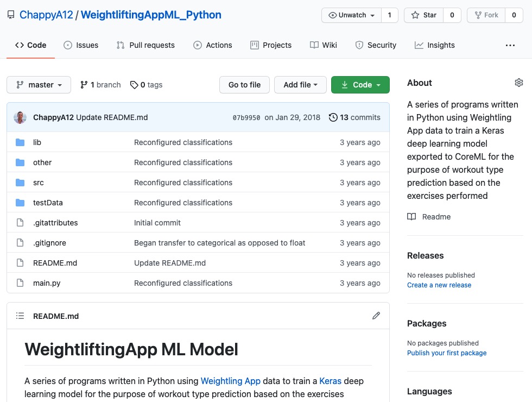Expand the Add file dropdown
Image resolution: width=532 pixels, height=402 pixels.
click(x=300, y=85)
